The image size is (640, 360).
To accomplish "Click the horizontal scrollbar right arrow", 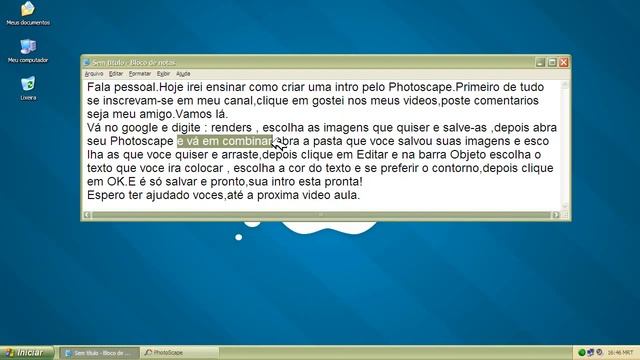I will (556, 215).
